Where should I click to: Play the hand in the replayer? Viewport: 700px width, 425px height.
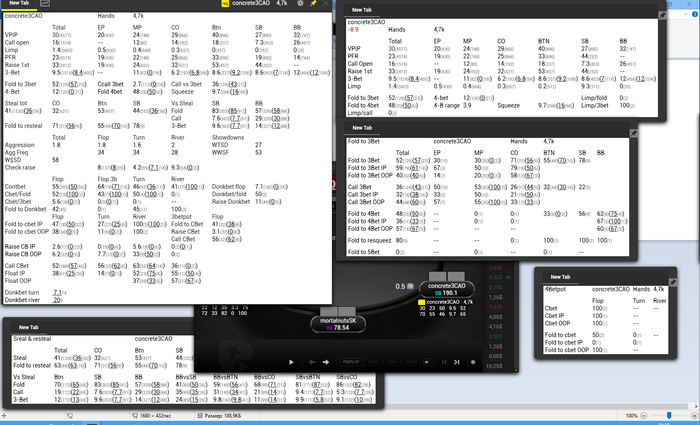coord(291,362)
